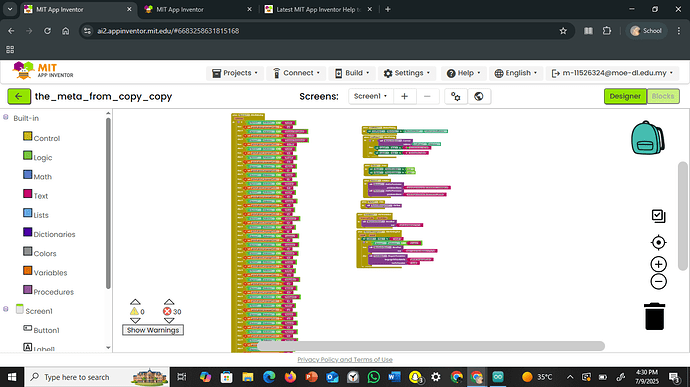Viewport: 690px width, 387px height.
Task: Click the trash can icon
Action: [654, 316]
